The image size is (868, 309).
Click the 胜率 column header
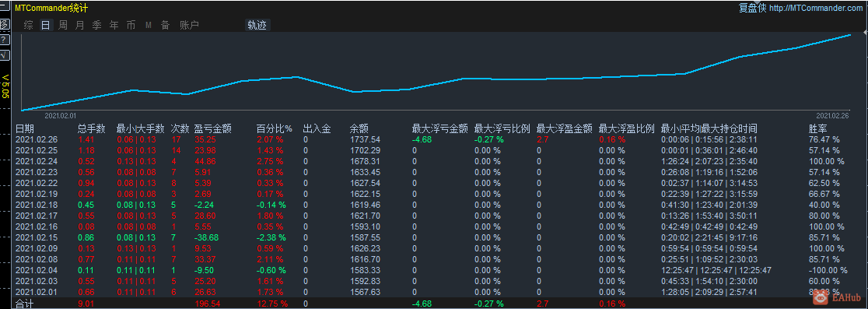(x=817, y=128)
